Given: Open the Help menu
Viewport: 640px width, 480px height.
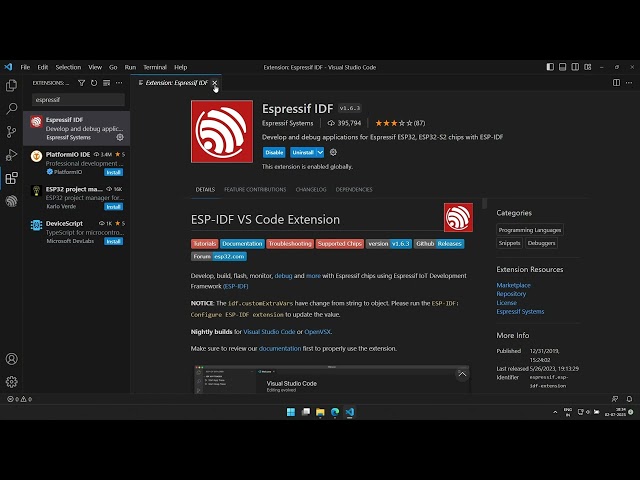Looking at the screenshot, I should (180, 67).
